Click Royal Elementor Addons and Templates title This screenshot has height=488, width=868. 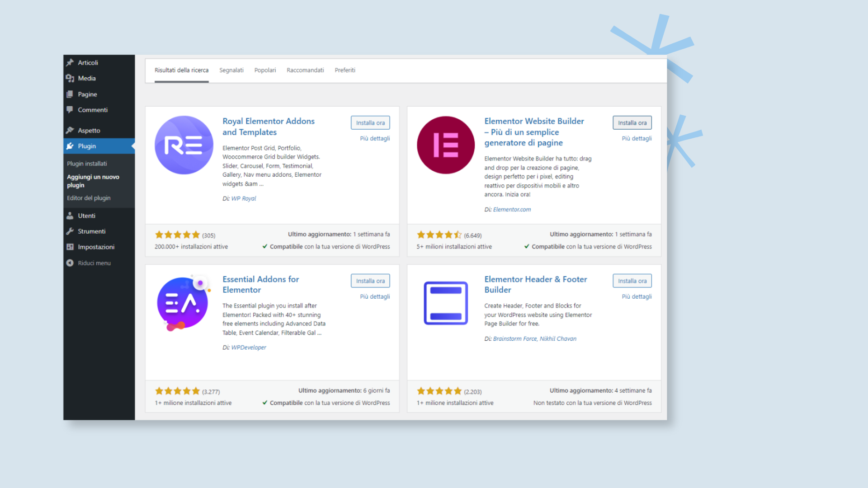[269, 127]
